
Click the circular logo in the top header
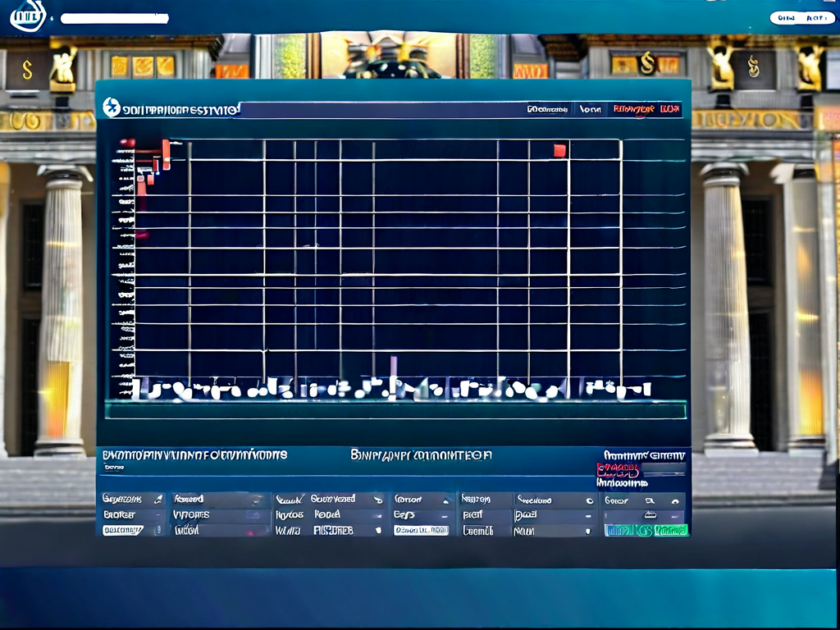[x=28, y=16]
